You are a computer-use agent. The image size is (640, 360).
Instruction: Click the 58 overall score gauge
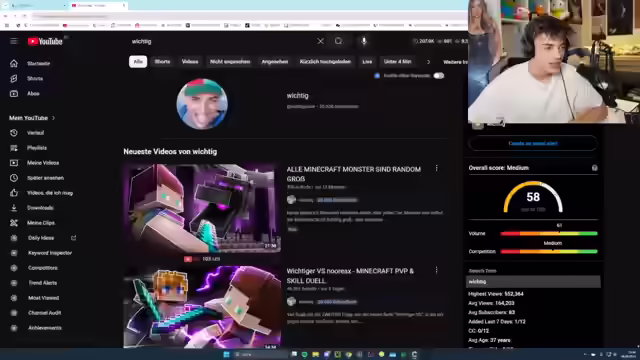tap(533, 197)
